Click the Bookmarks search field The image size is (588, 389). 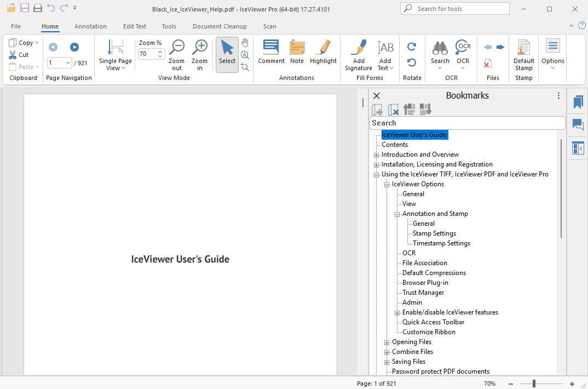click(467, 123)
